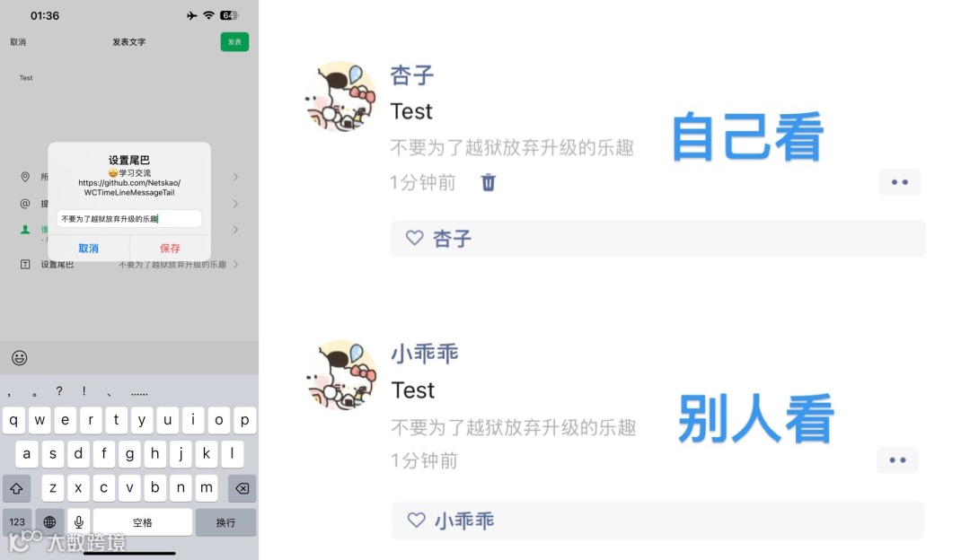Open the two-dot menu on 杏子's post
The image size is (970, 560).
899,182
